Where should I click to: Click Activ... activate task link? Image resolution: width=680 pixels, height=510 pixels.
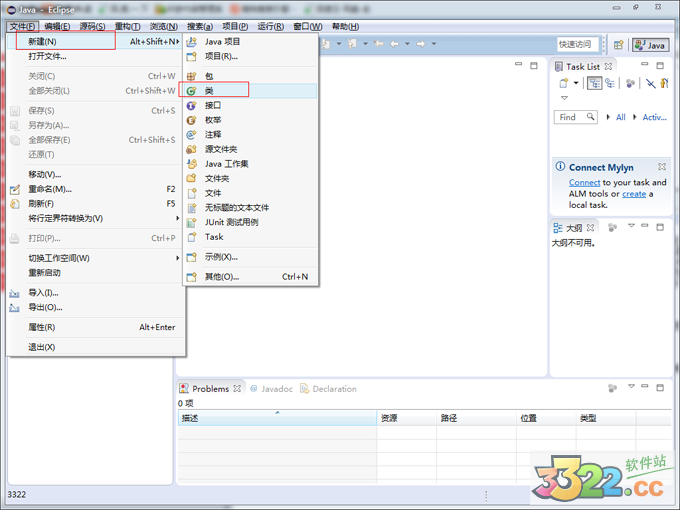(x=654, y=117)
